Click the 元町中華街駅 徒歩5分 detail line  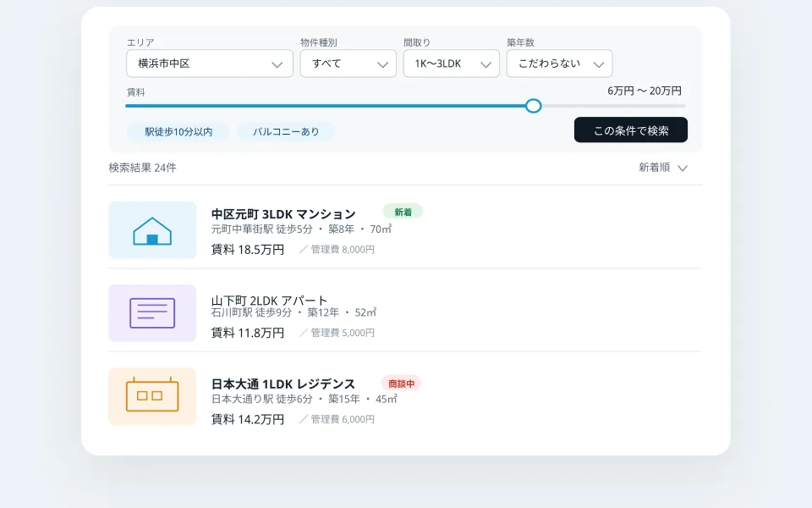(x=301, y=229)
